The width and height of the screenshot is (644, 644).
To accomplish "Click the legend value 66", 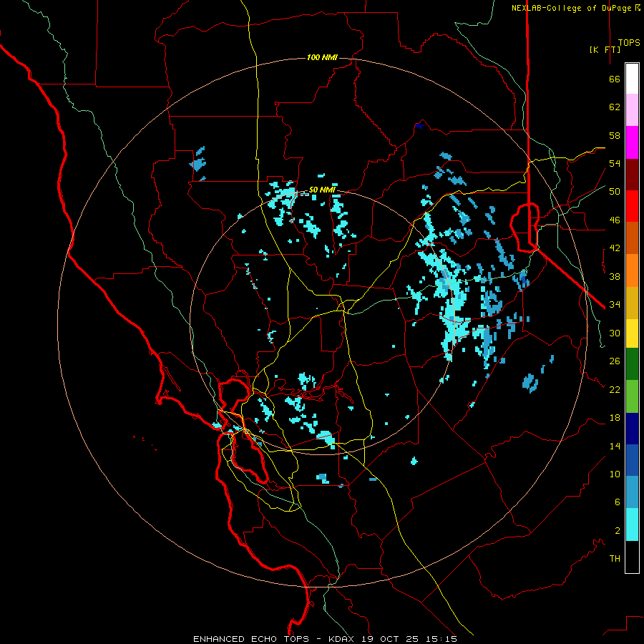I will (x=615, y=79).
